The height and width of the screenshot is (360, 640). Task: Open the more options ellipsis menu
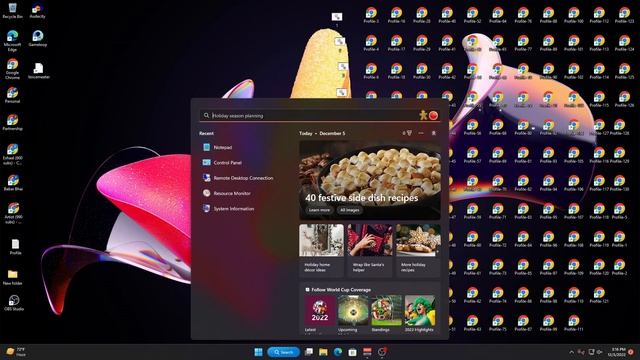(x=421, y=133)
